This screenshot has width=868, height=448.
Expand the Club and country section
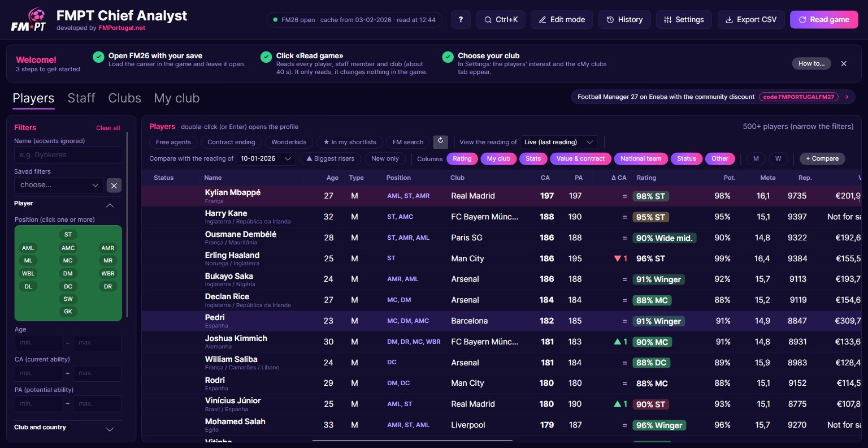point(110,429)
